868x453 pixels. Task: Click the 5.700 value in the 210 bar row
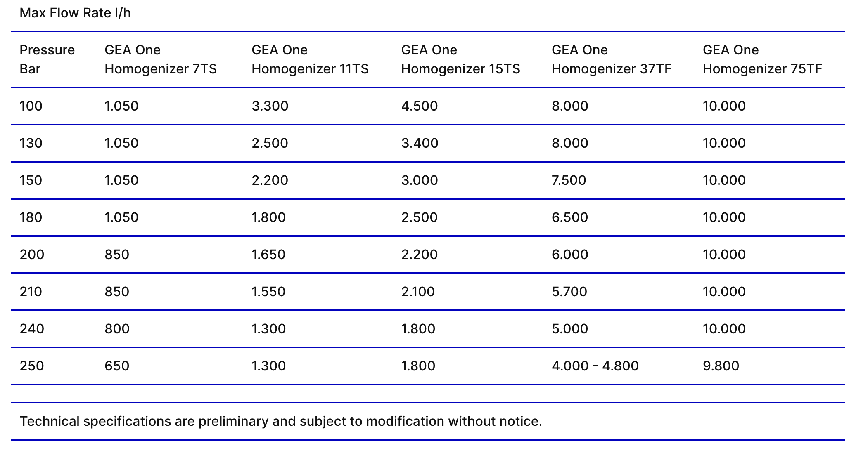[x=569, y=292]
